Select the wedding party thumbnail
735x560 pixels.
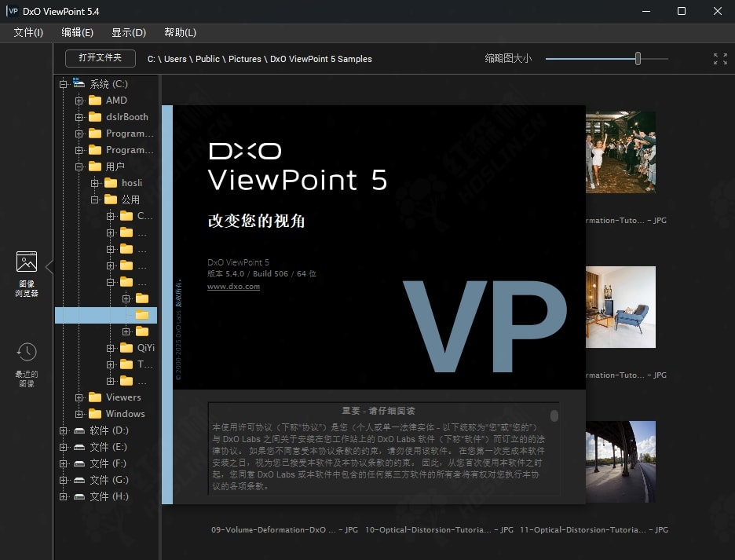620,152
